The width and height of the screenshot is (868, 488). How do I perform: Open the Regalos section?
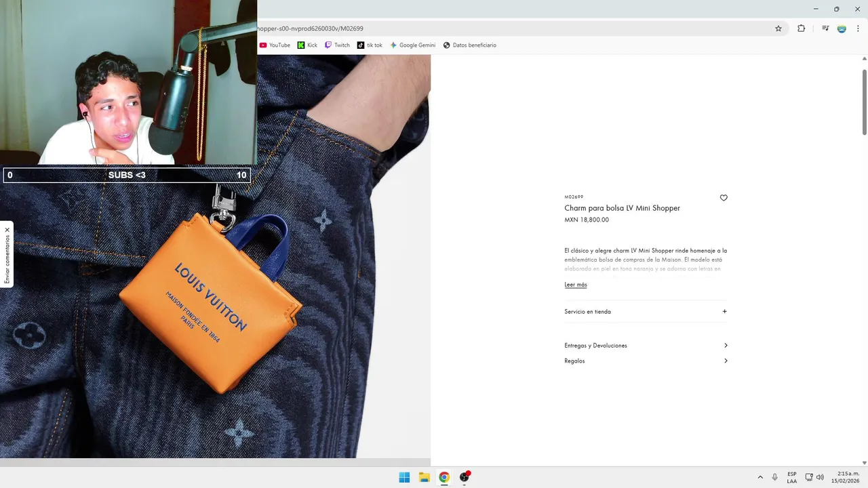646,361
